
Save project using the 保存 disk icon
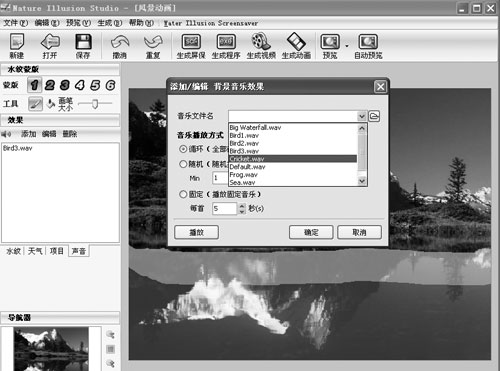(x=83, y=46)
